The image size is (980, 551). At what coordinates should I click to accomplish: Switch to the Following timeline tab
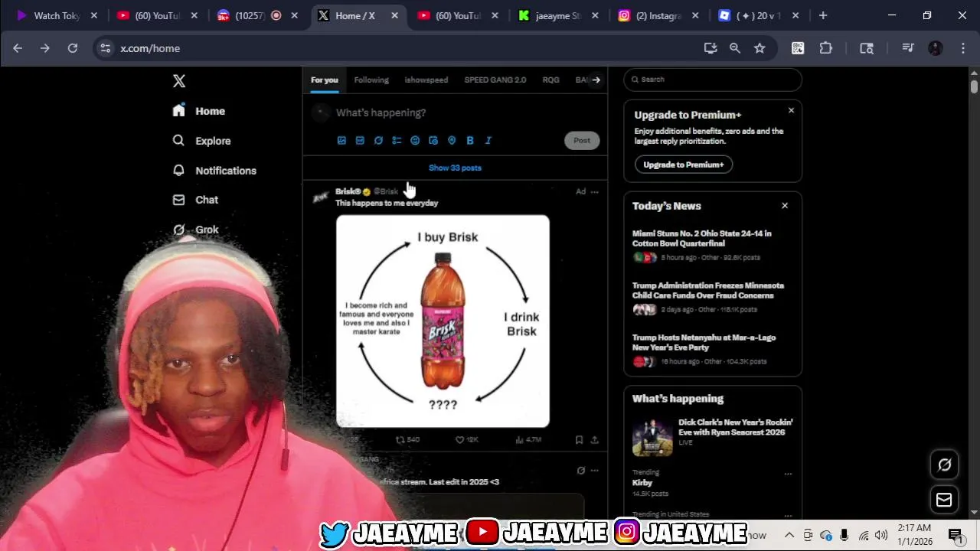(371, 80)
